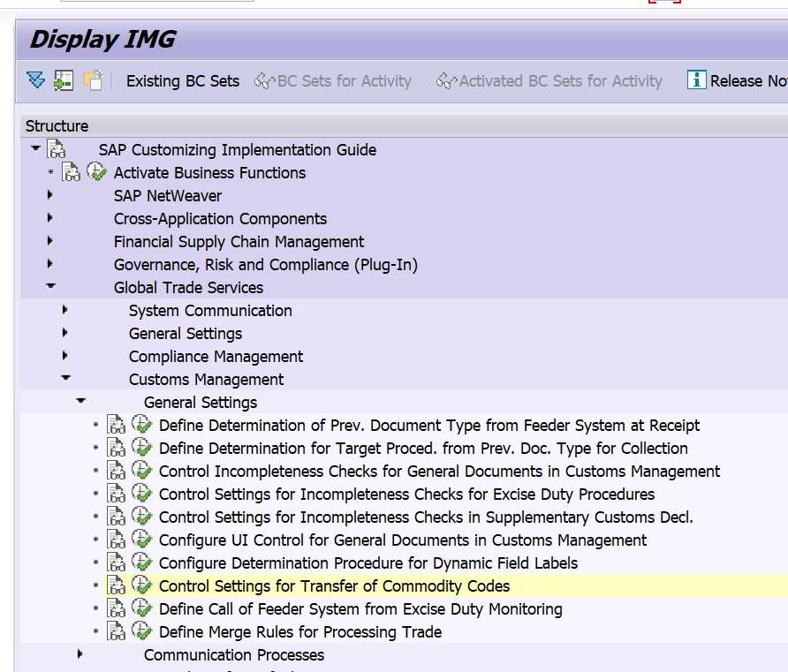This screenshot has height=672, width=788.
Task: Click the change release notes folder icon
Action: [x=93, y=80]
